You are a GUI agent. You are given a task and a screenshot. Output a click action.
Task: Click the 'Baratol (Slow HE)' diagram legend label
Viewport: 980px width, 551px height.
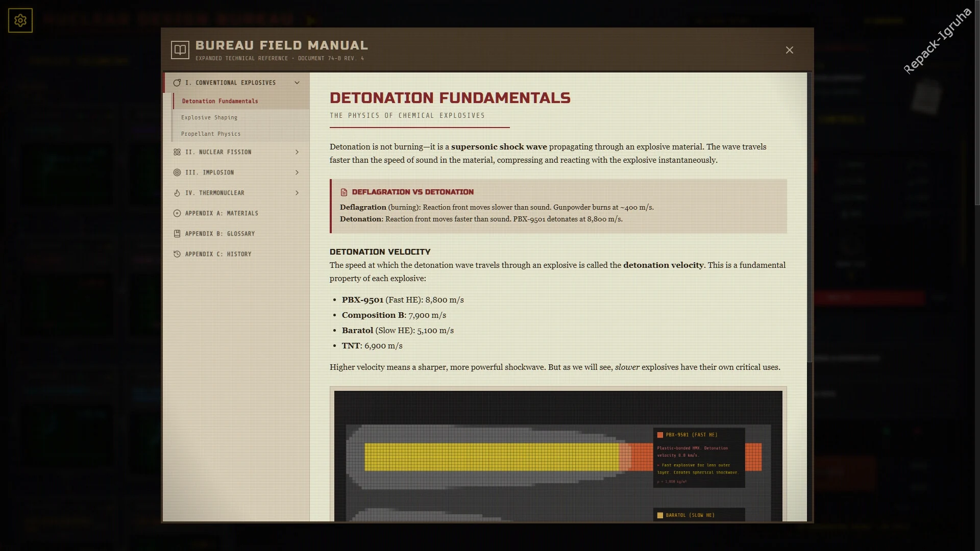coord(690,515)
